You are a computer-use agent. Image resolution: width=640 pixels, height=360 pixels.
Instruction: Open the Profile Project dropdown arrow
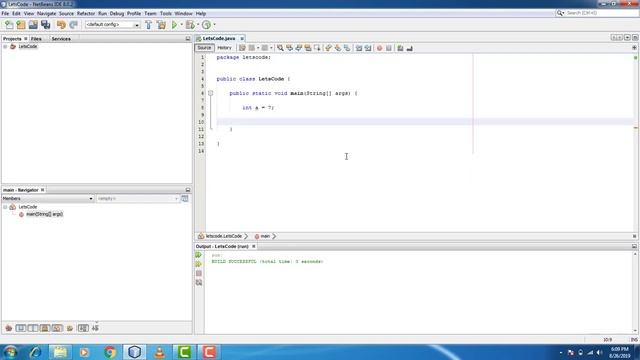pos(214,25)
